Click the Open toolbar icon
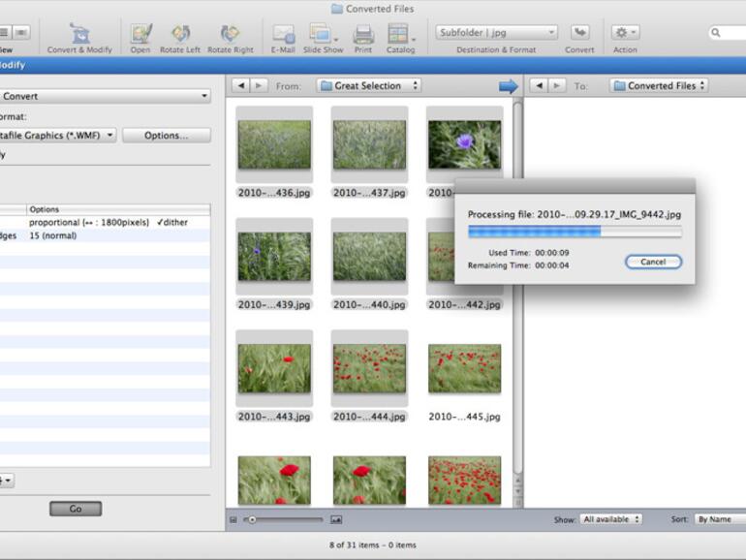The height and width of the screenshot is (560, 746). click(140, 35)
